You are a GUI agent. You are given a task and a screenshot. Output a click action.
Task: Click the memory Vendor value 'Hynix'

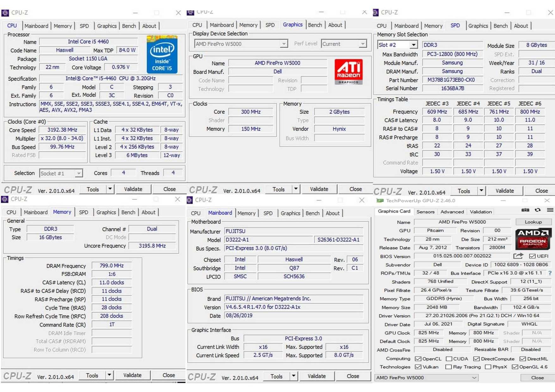[339, 129]
